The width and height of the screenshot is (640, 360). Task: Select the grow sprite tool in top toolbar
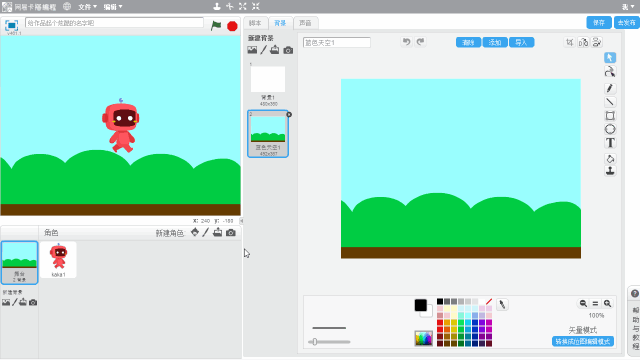[x=243, y=6]
